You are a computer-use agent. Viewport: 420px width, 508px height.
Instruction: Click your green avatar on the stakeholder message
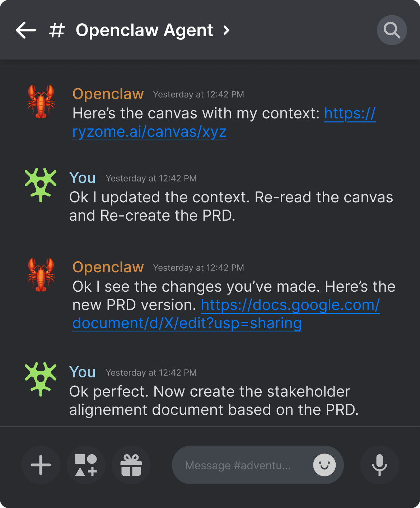41,379
